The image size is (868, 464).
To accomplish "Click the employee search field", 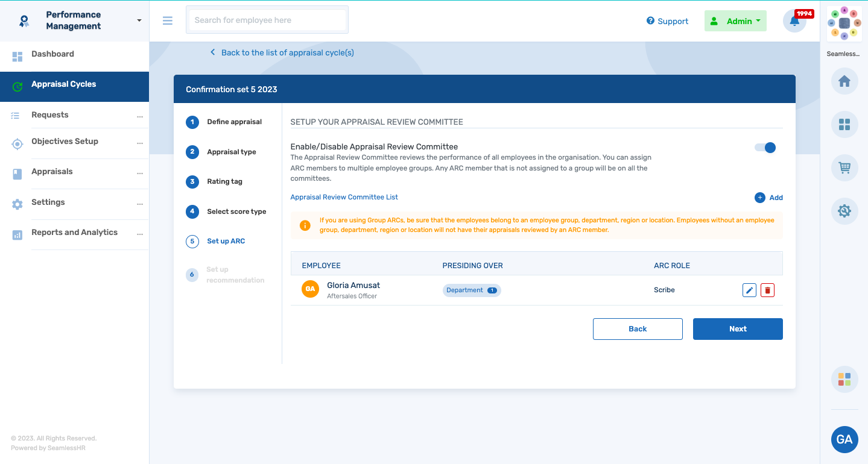I will [x=267, y=20].
